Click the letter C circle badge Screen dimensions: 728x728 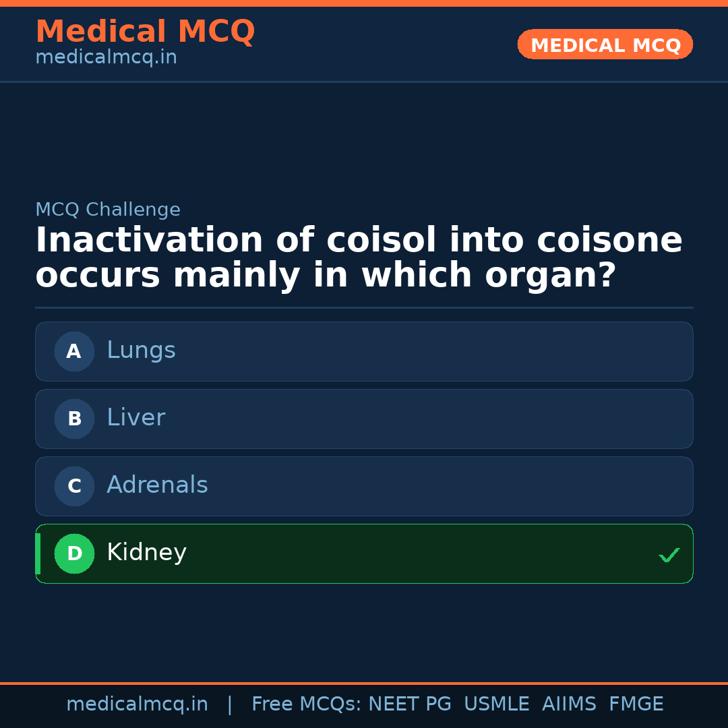[x=74, y=486]
